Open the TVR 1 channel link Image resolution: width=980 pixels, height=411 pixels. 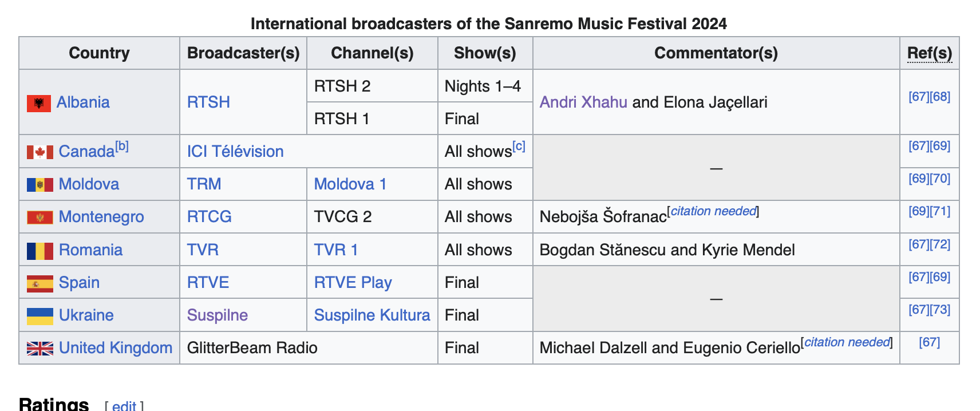(x=336, y=250)
